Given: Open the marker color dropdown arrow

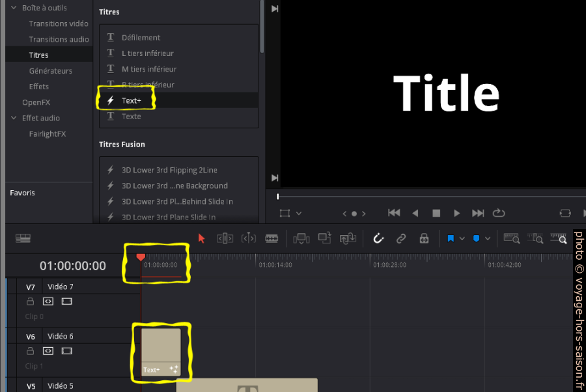Looking at the screenshot, I should [488, 238].
